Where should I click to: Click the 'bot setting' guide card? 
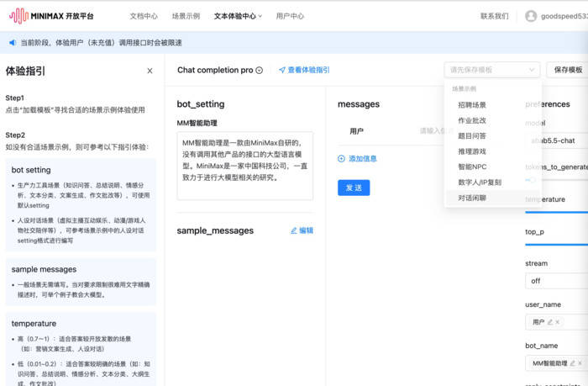pyautogui.click(x=81, y=205)
